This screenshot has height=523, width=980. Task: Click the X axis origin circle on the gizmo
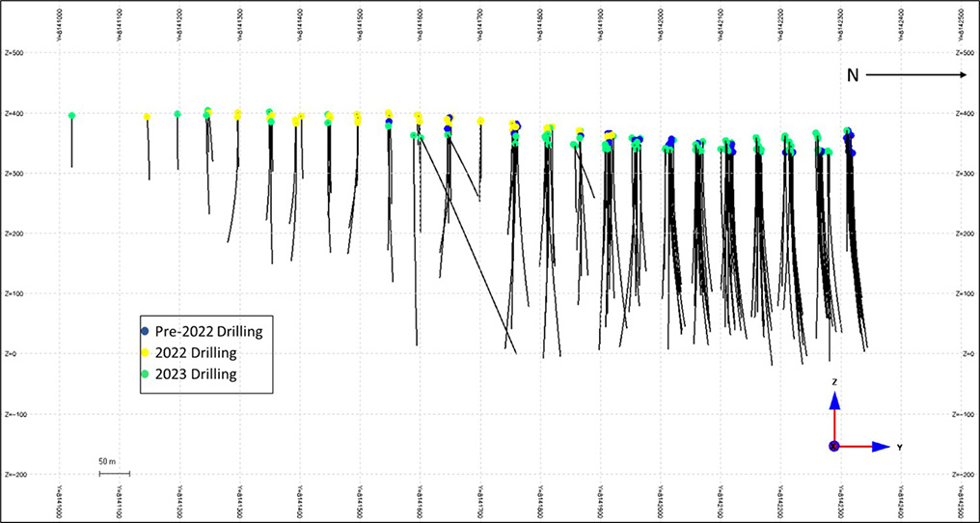click(834, 446)
